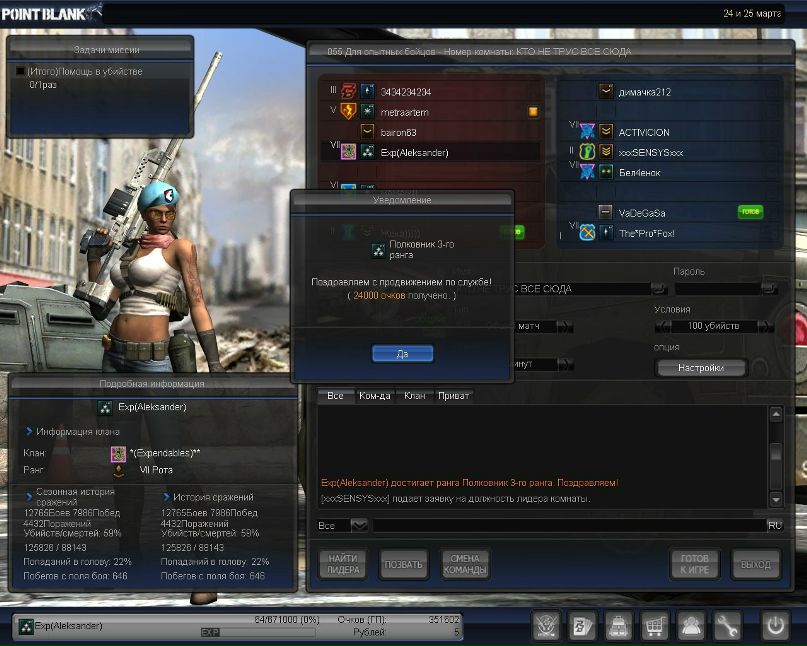Click right arrow next to 100 убийств
This screenshot has width=807, height=646.
766,326
